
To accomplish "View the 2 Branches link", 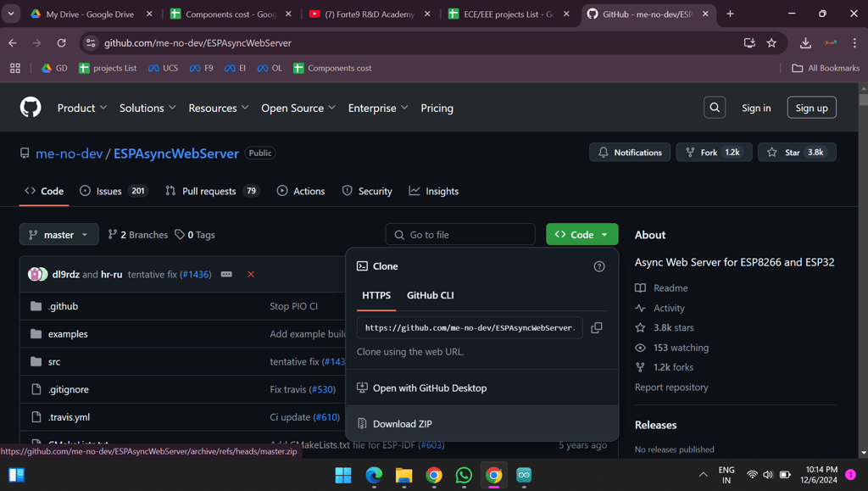I will click(138, 235).
